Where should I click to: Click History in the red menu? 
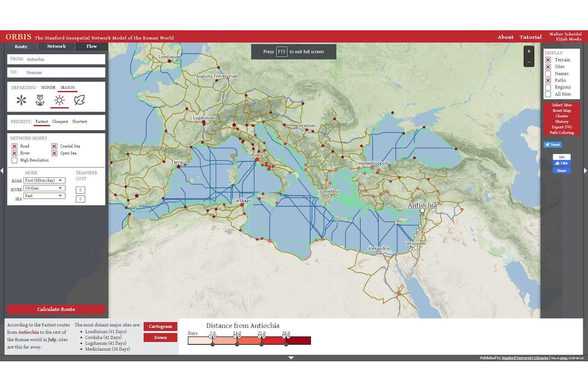562,122
